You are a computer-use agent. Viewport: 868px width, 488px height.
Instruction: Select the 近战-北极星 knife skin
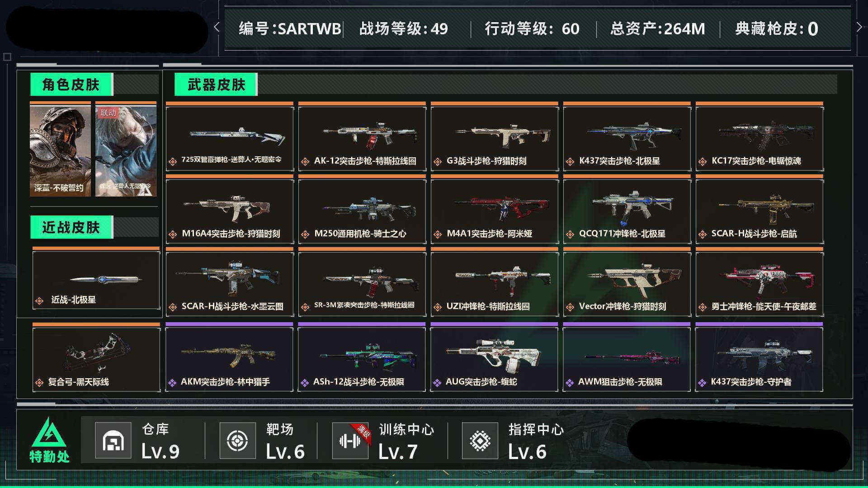(96, 280)
